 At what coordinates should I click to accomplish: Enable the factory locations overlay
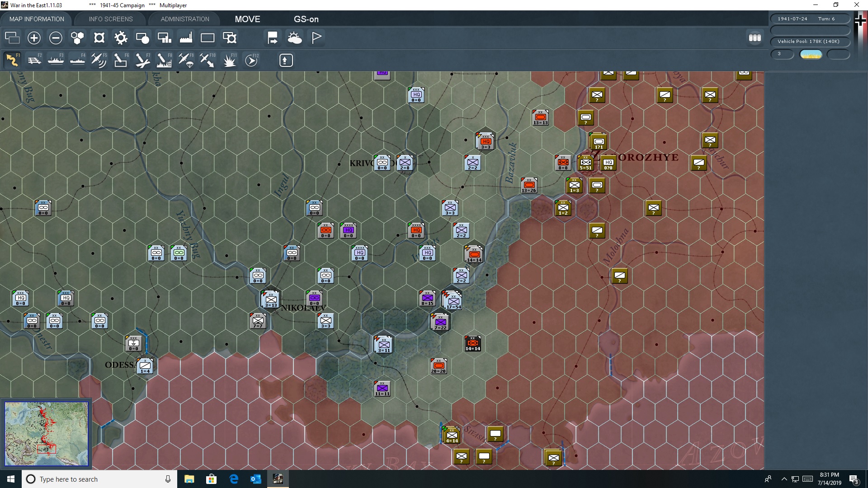click(x=186, y=38)
